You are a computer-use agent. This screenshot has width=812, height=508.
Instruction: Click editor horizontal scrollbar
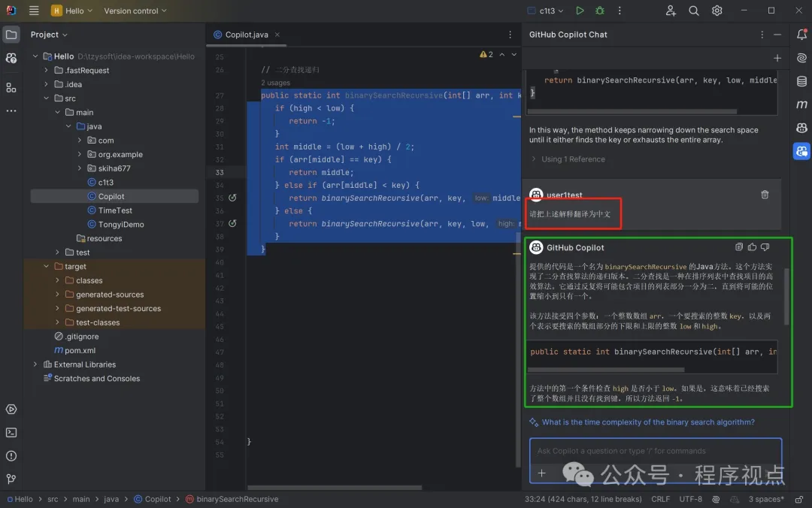click(x=335, y=488)
